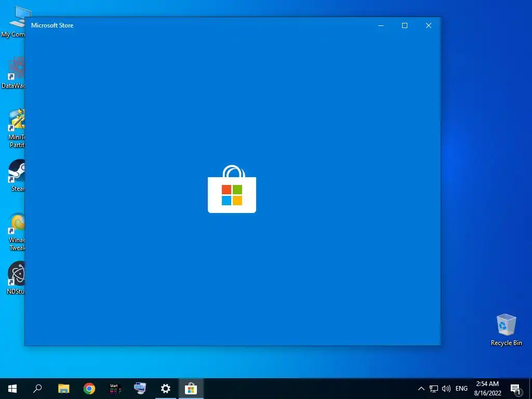The height and width of the screenshot is (399, 532).
Task: Select Microsoft Store taskbar icon
Action: click(191, 389)
